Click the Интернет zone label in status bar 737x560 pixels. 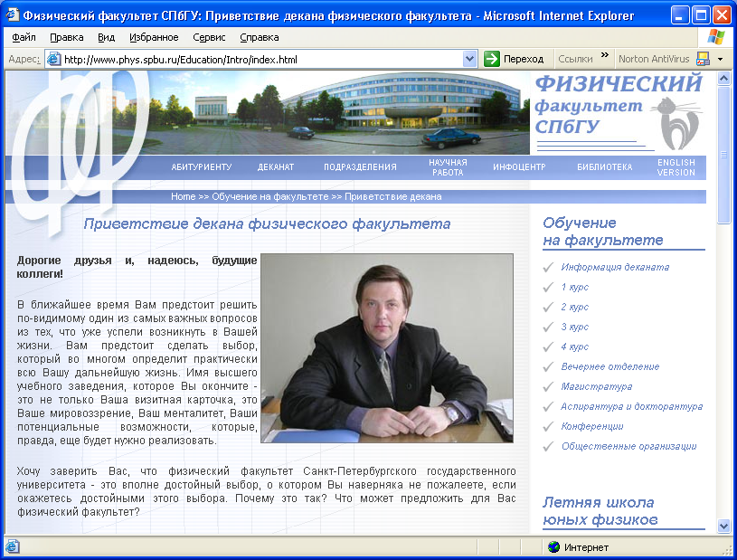(586, 547)
